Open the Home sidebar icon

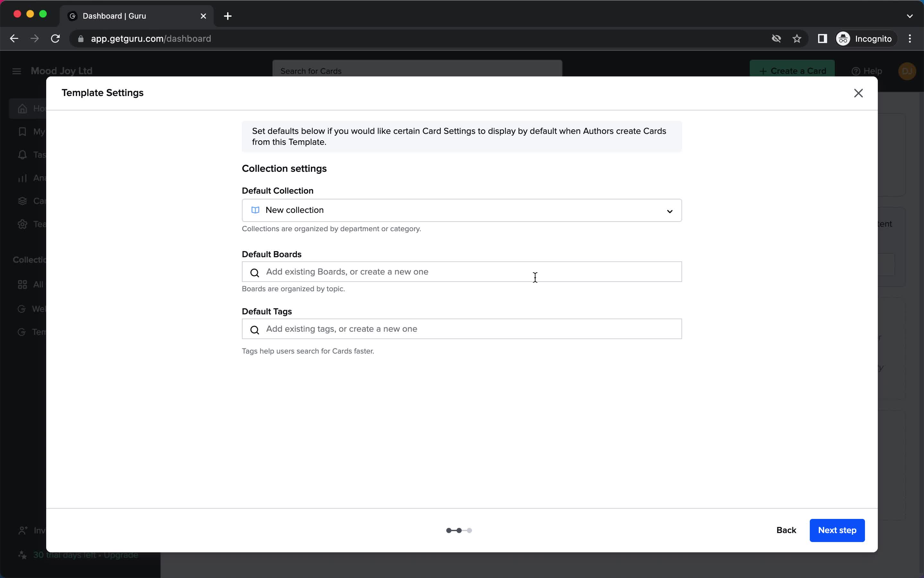tap(22, 109)
